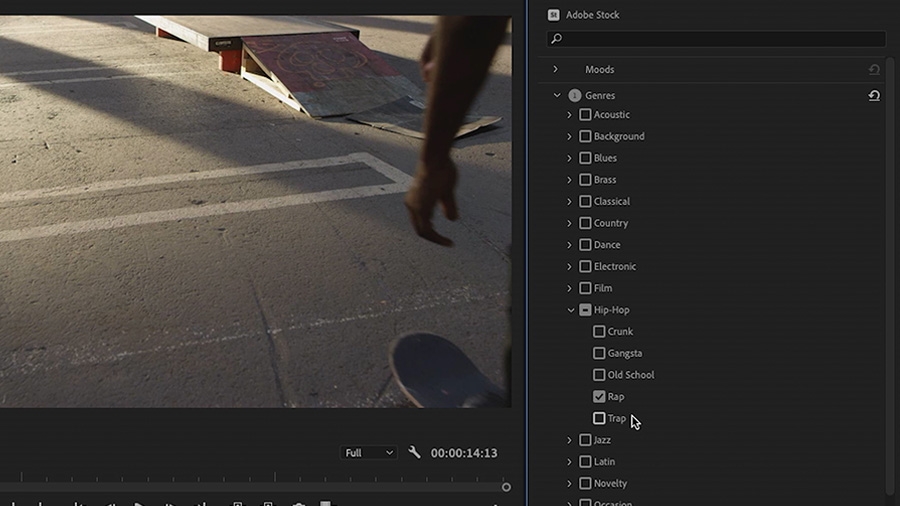Check the Film genre checkbox

pos(585,288)
